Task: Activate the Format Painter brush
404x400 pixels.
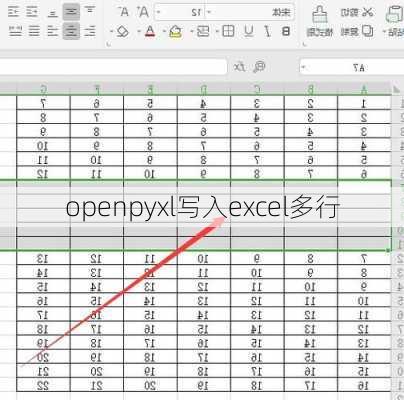Action: (x=320, y=13)
